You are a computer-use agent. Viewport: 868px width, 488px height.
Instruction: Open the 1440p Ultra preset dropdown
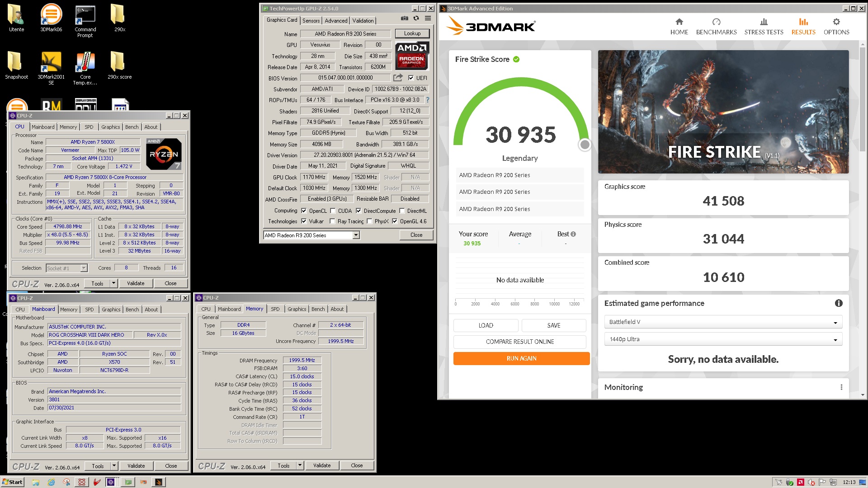723,339
